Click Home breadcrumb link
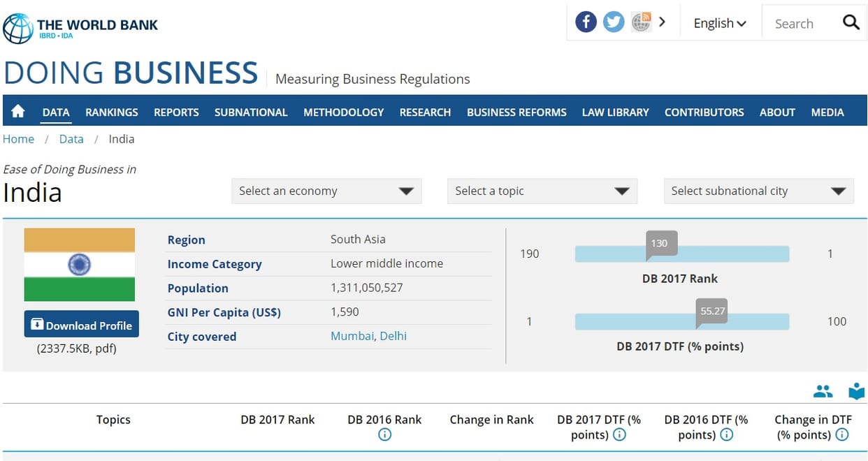Screen dimensions: 868x461 pyautogui.click(x=18, y=139)
